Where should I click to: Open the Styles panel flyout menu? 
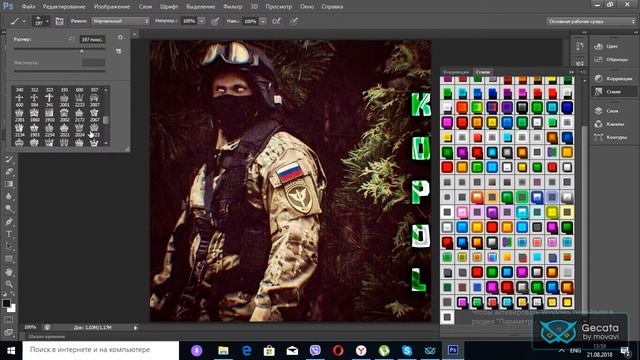pyautogui.click(x=583, y=72)
